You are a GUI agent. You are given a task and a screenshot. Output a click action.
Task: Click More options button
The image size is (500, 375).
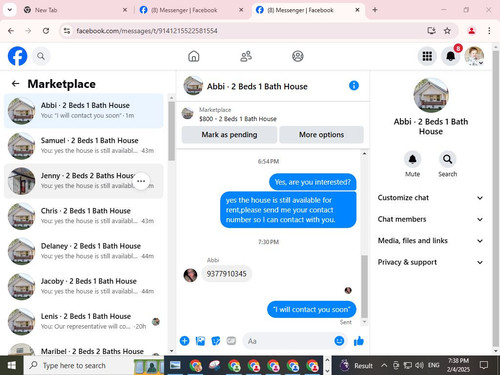pyautogui.click(x=321, y=135)
